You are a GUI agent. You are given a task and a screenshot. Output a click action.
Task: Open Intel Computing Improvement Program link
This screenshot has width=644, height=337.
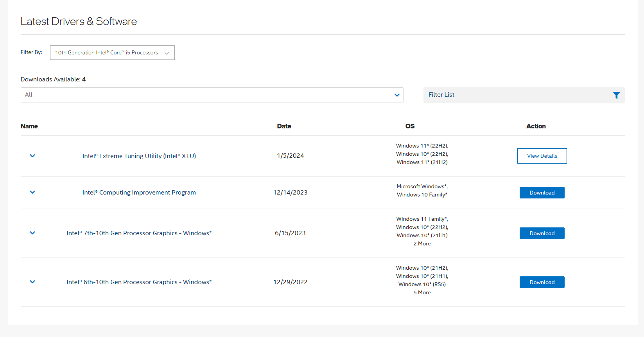click(x=139, y=193)
